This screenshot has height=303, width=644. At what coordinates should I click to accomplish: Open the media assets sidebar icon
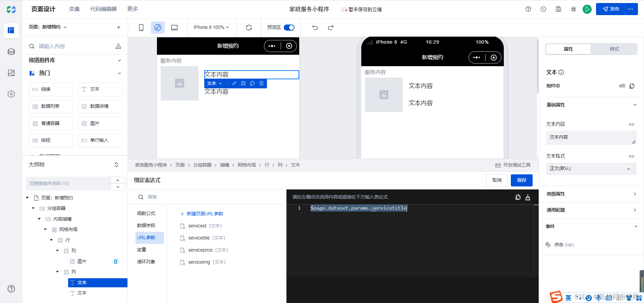tap(11, 73)
